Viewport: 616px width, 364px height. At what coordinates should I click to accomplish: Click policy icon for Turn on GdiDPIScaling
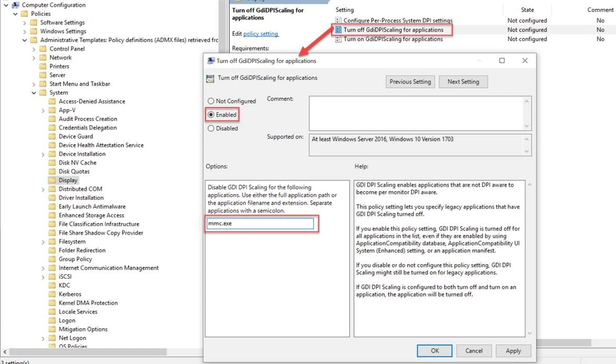[338, 39]
